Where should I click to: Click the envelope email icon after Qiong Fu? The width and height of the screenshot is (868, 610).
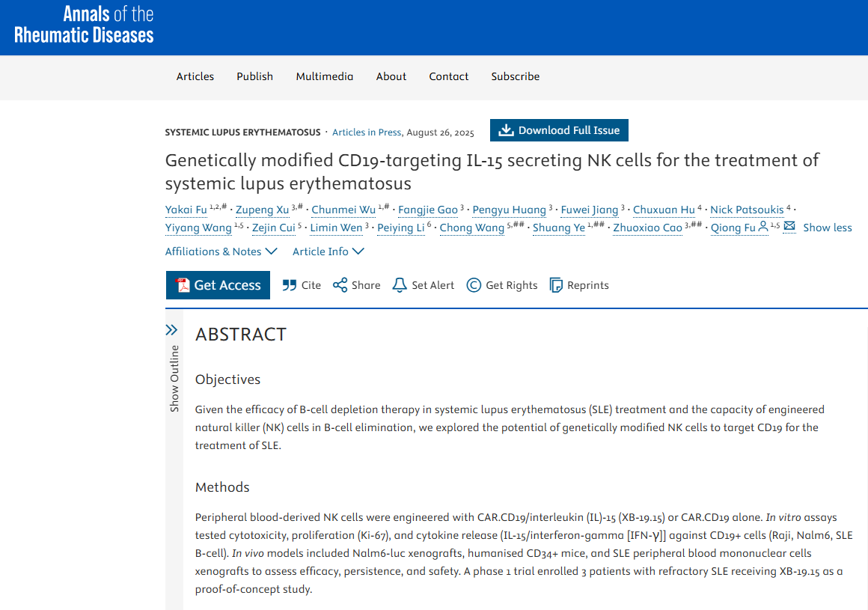point(789,227)
